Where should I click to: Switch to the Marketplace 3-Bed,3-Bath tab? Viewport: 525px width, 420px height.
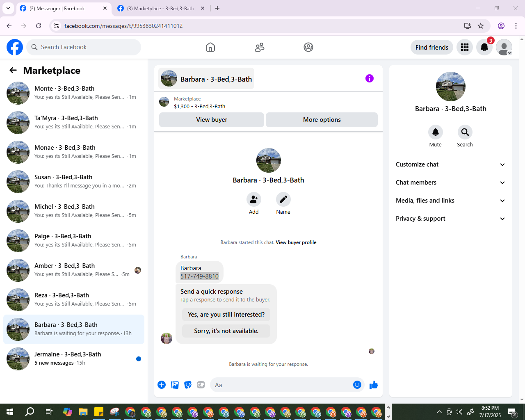click(x=161, y=8)
